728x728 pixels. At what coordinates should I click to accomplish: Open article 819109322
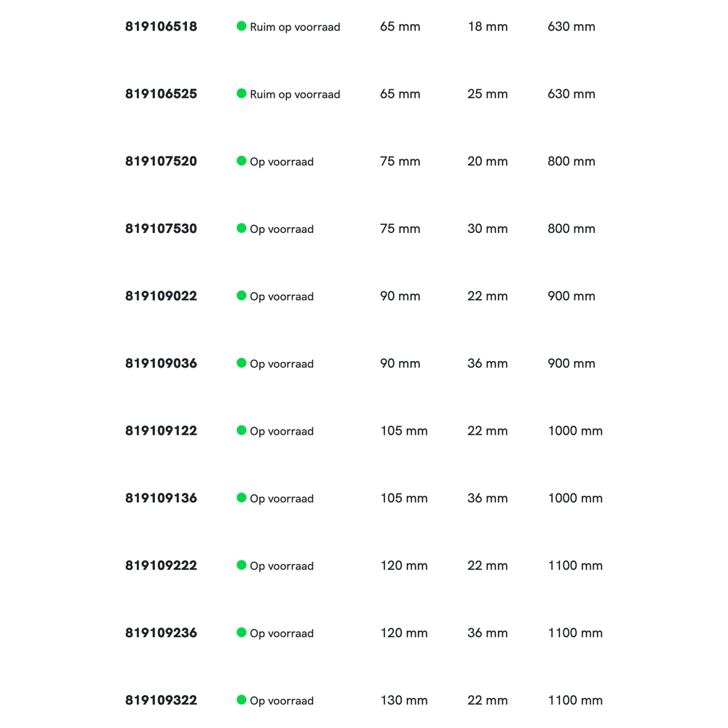[161, 700]
